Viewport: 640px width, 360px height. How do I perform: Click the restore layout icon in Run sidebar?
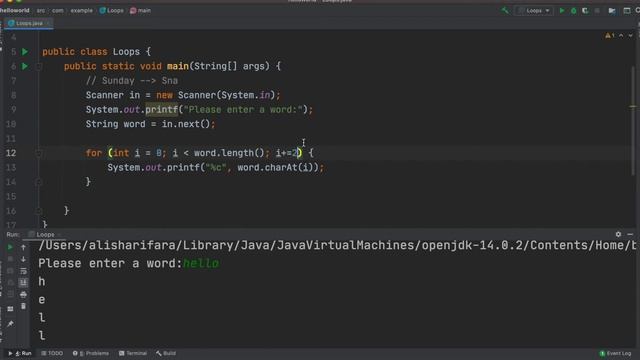click(10, 309)
